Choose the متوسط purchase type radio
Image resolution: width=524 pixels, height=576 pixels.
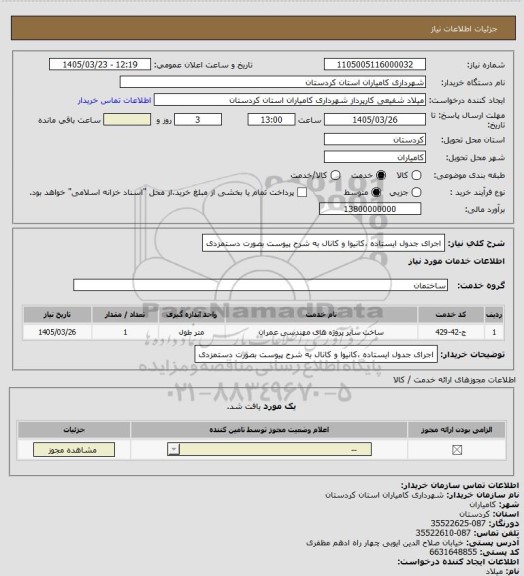pyautogui.click(x=376, y=192)
